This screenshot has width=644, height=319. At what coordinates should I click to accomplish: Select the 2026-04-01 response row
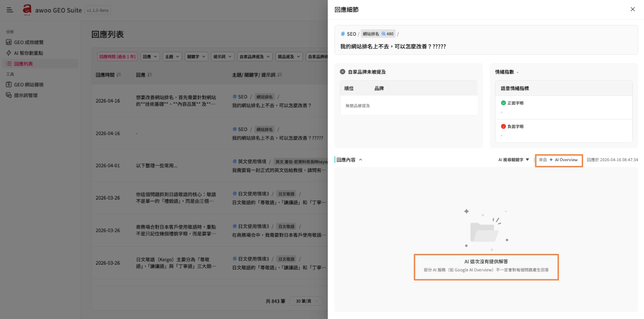click(209, 166)
